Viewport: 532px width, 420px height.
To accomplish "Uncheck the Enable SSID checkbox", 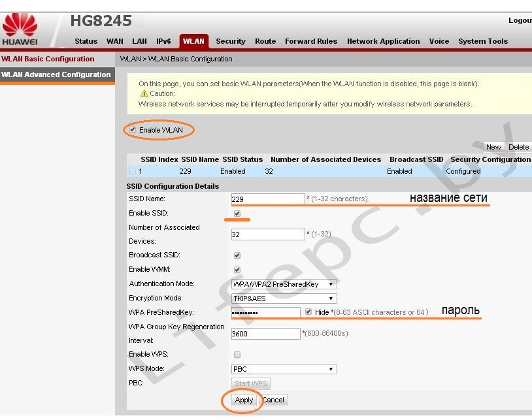I will 237,214.
